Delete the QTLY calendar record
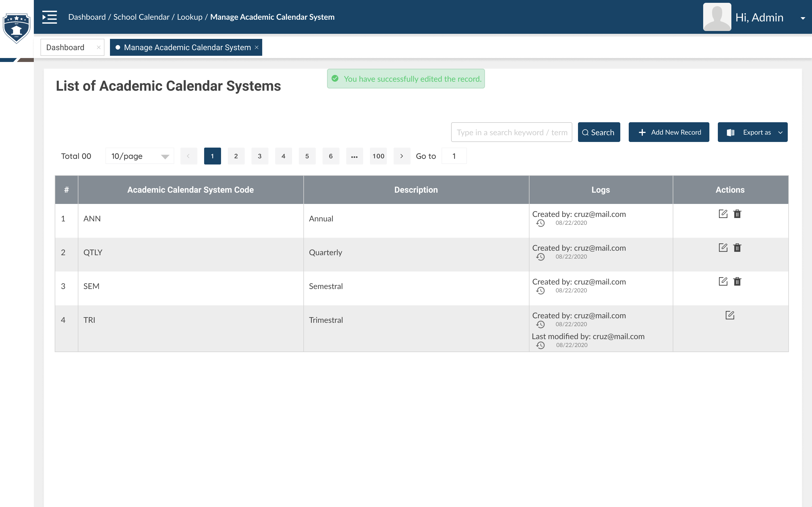Image resolution: width=812 pixels, height=507 pixels. [x=737, y=248]
